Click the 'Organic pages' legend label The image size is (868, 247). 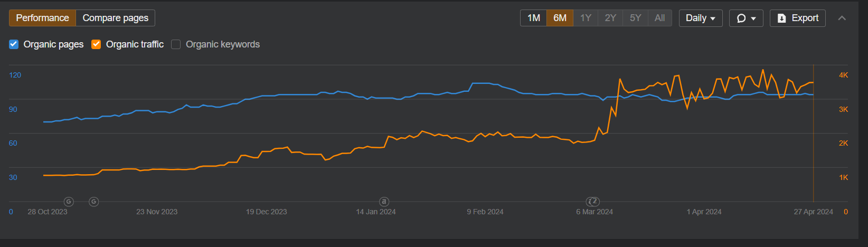click(53, 44)
